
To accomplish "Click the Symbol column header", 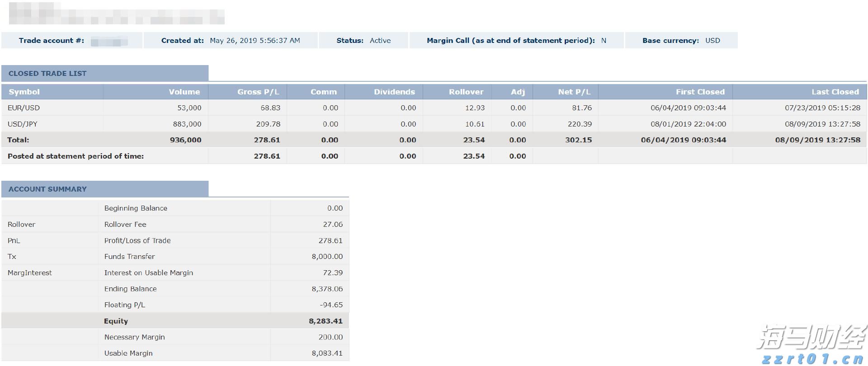I will (x=24, y=92).
